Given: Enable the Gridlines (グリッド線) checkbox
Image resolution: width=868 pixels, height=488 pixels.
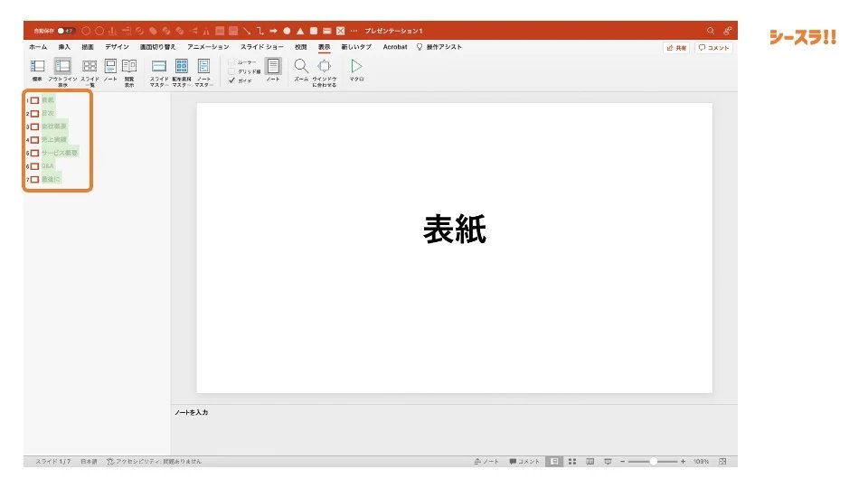Looking at the screenshot, I should tap(232, 71).
